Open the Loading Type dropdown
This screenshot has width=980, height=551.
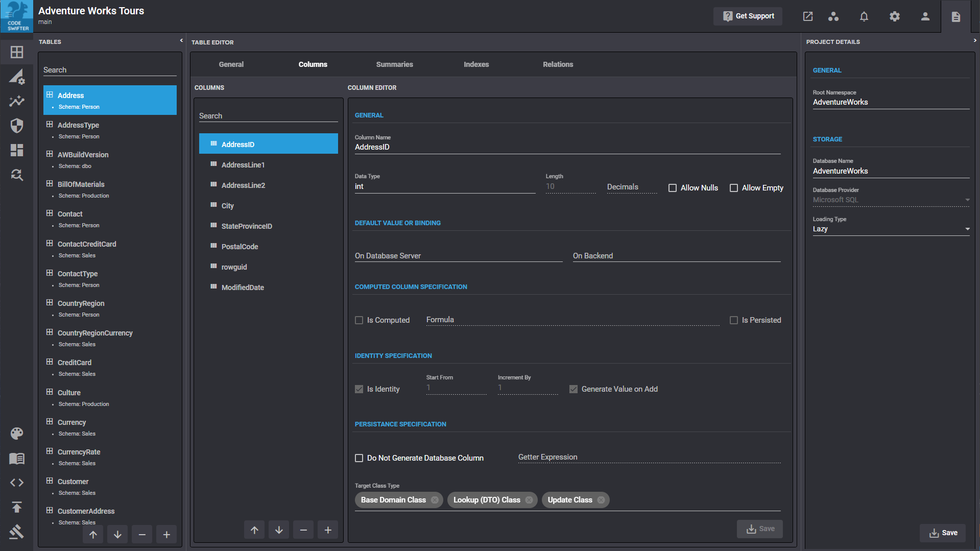(967, 229)
